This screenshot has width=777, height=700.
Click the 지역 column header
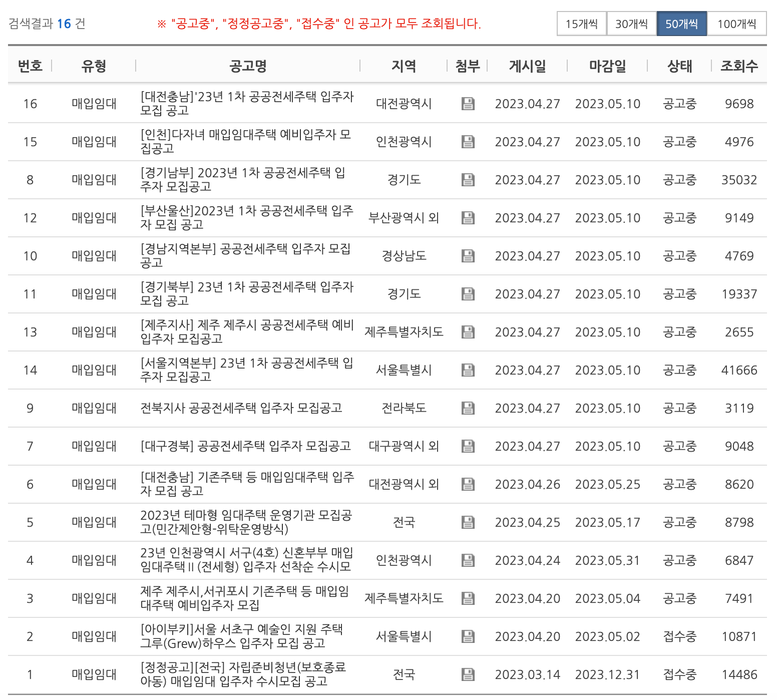tap(404, 66)
